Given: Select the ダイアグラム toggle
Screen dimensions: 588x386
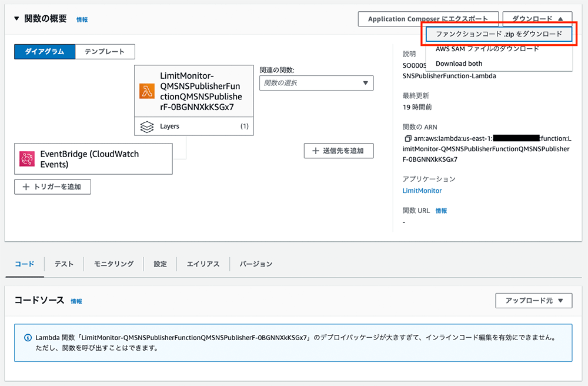Looking at the screenshot, I should pyautogui.click(x=45, y=51).
